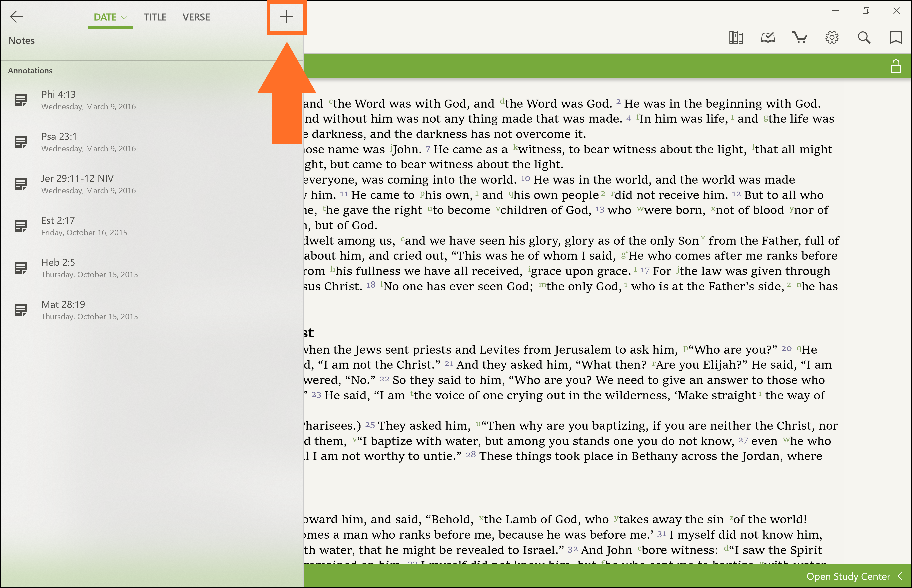The image size is (912, 588).
Task: Open the Heb 2:5 note
Action: click(x=152, y=268)
